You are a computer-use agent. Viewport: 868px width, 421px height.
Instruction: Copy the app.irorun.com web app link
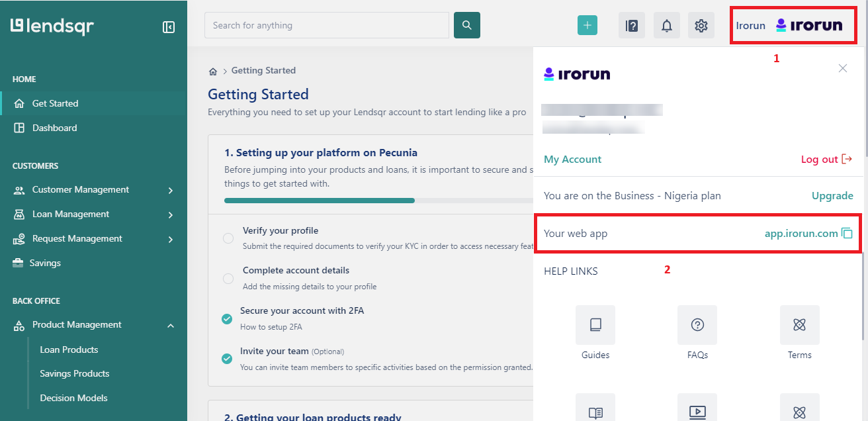pyautogui.click(x=847, y=233)
